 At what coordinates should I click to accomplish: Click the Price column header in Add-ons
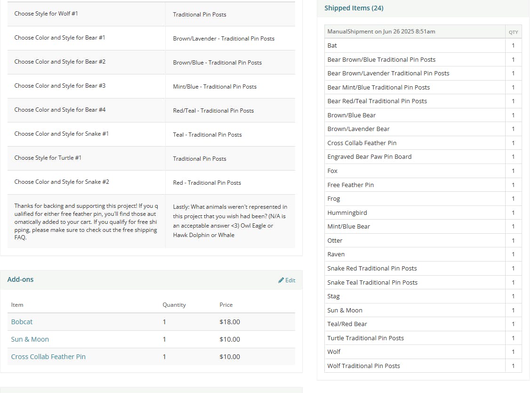pos(226,305)
